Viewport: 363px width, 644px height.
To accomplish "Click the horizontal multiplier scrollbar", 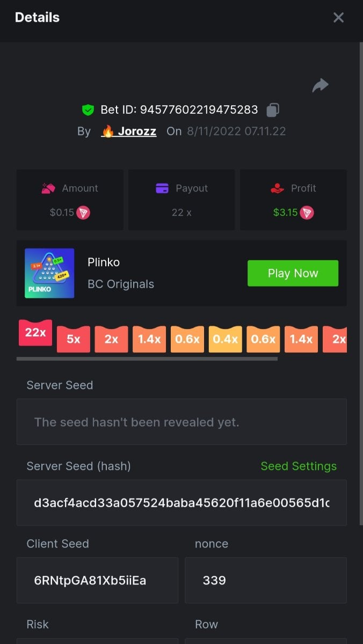I will pos(147,358).
